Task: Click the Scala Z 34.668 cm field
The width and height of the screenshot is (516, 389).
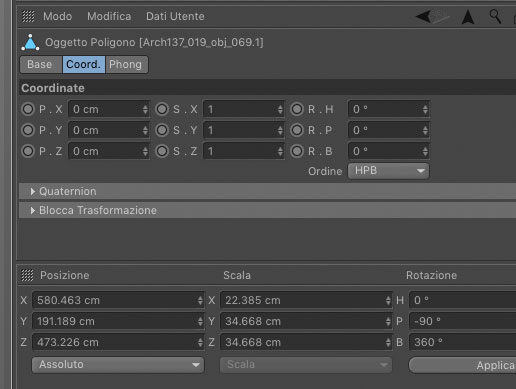Action: click(306, 342)
